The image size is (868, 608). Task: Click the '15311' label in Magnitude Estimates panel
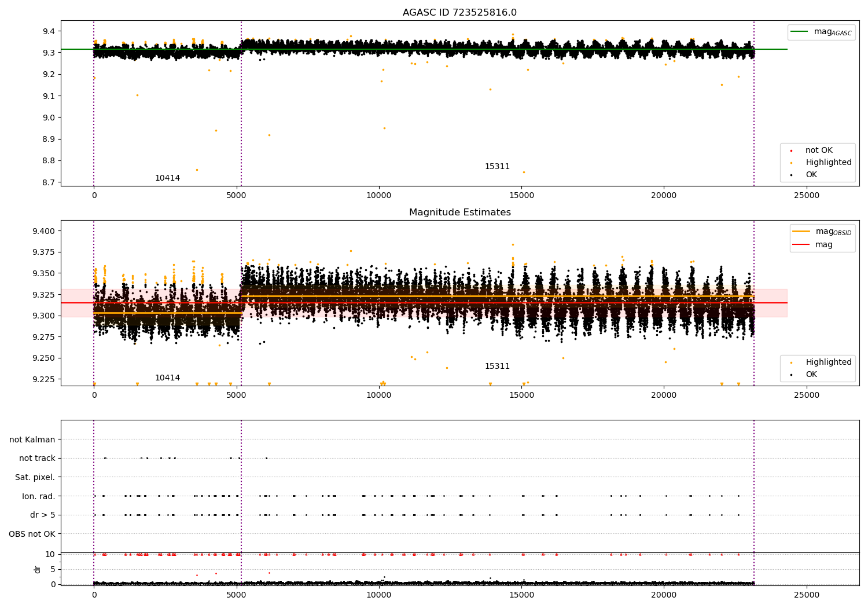(x=497, y=367)
